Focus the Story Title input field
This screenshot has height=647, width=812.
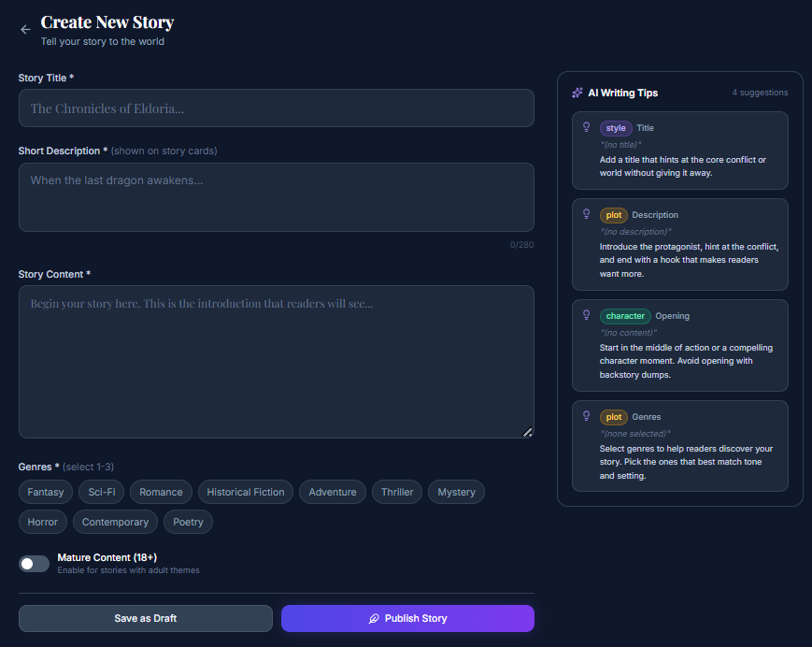coord(276,108)
